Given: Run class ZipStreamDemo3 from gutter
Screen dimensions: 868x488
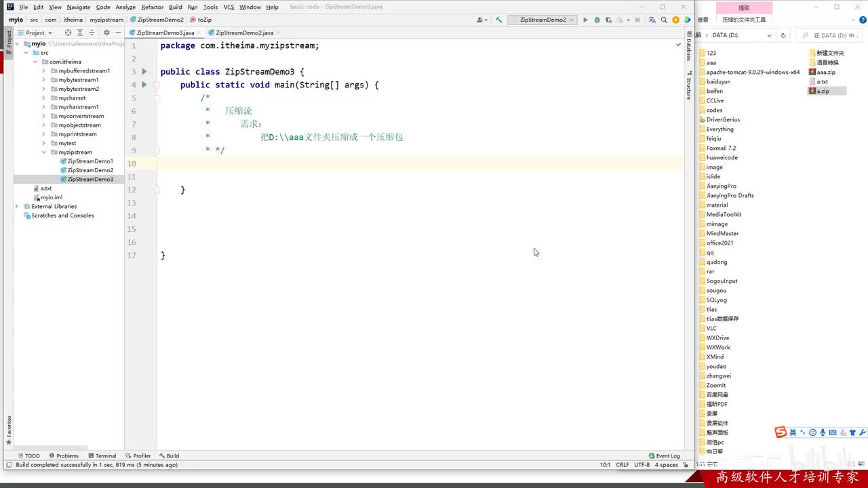Looking at the screenshot, I should pyautogui.click(x=144, y=72).
